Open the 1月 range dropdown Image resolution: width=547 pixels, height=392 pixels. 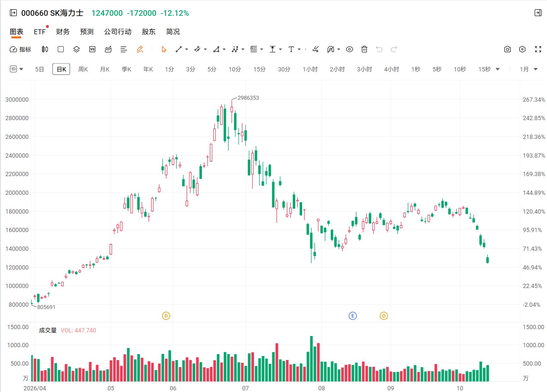click(x=529, y=69)
